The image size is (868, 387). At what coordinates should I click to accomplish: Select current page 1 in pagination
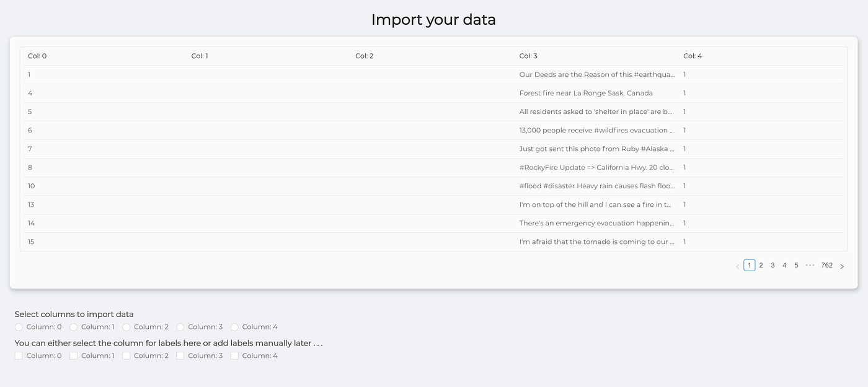(749, 265)
